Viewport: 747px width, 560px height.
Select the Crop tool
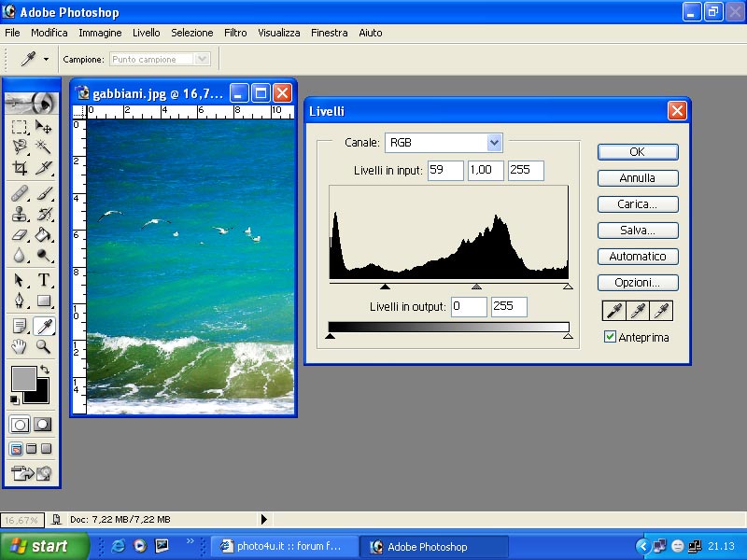click(x=20, y=168)
